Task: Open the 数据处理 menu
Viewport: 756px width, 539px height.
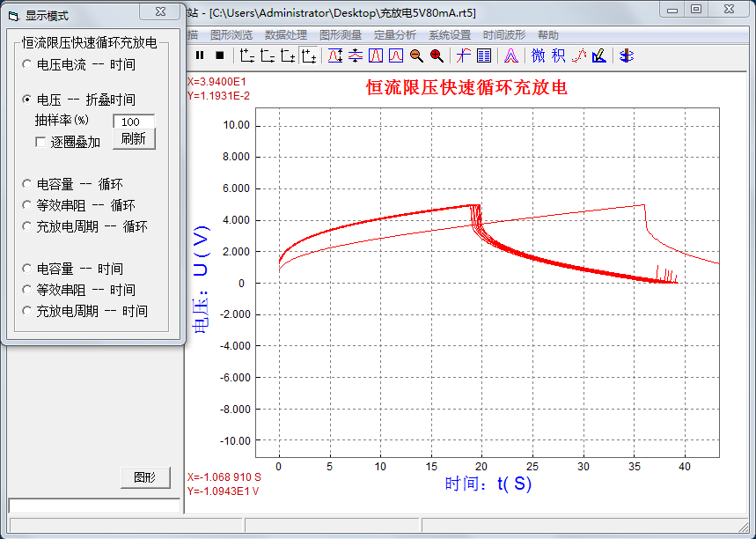Action: (x=285, y=35)
